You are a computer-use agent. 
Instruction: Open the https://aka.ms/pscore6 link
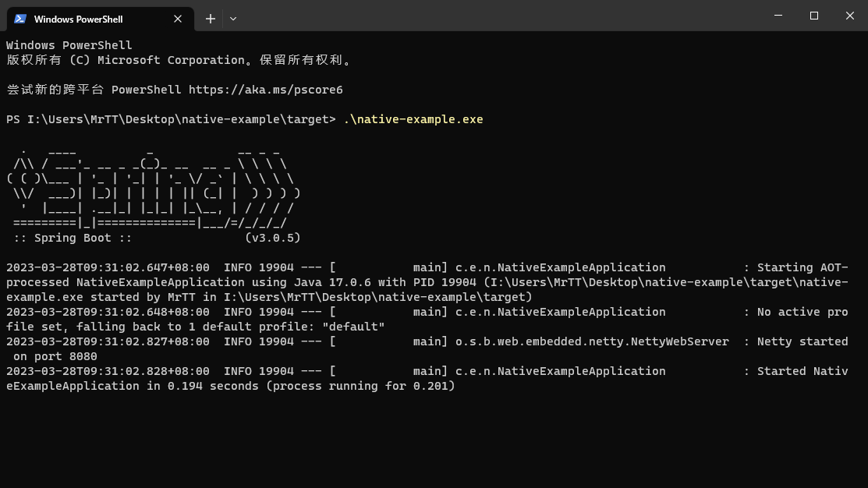(266, 90)
